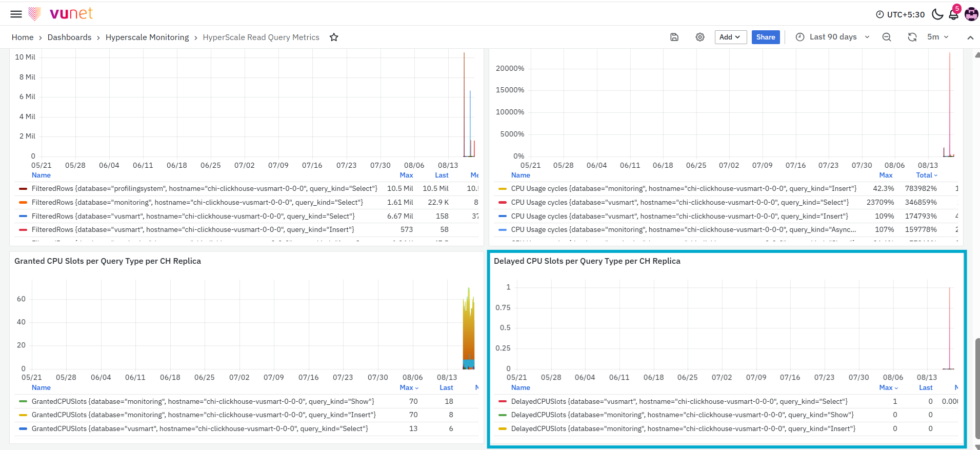Sort Delayed CPU Slots legend by Max
The image size is (980, 450).
pyautogui.click(x=888, y=387)
